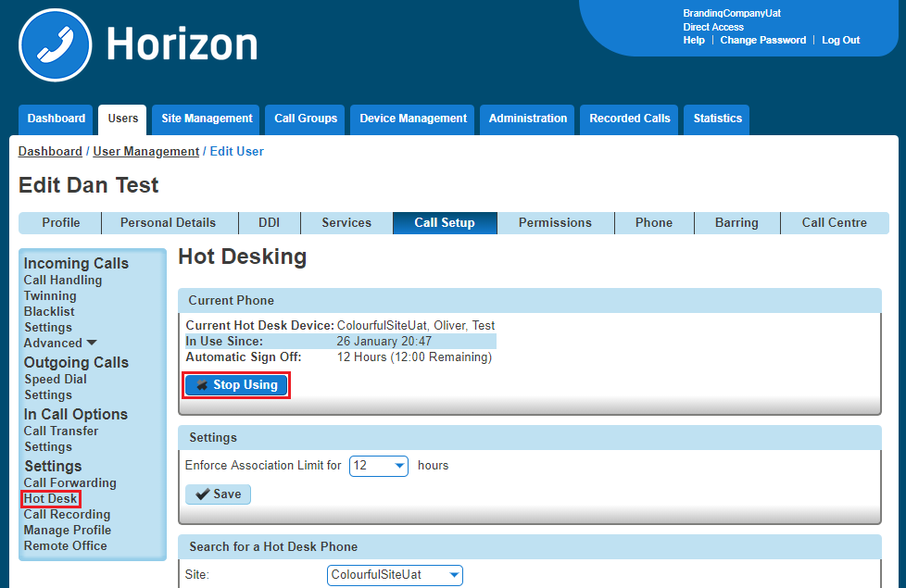Image resolution: width=906 pixels, height=588 pixels.
Task: Open Call Forwarding in sidebar
Action: click(x=69, y=482)
